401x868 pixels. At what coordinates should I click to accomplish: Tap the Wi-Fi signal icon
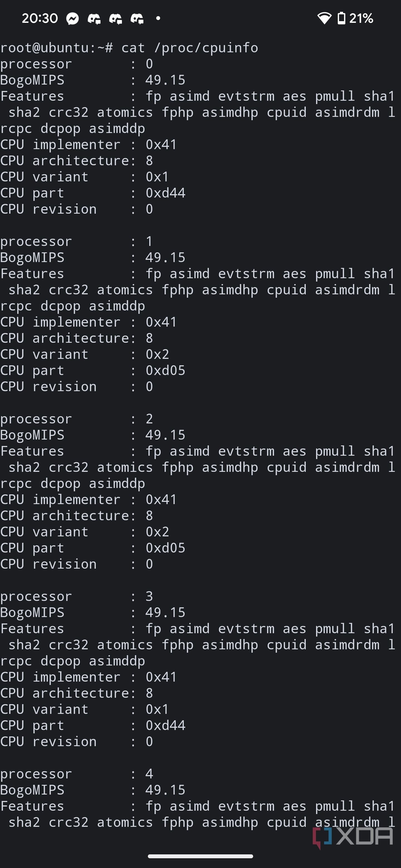(324, 18)
